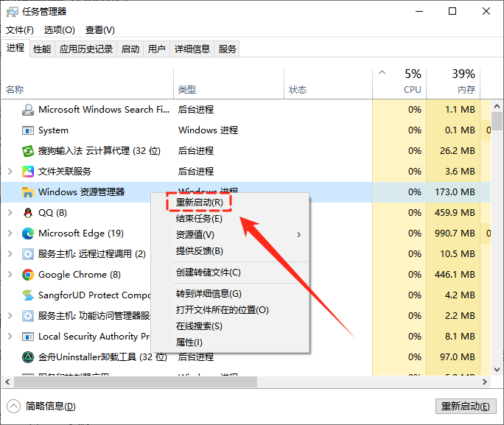Click the Windows 资源管理器 folder icon
504x425 pixels.
coord(28,192)
